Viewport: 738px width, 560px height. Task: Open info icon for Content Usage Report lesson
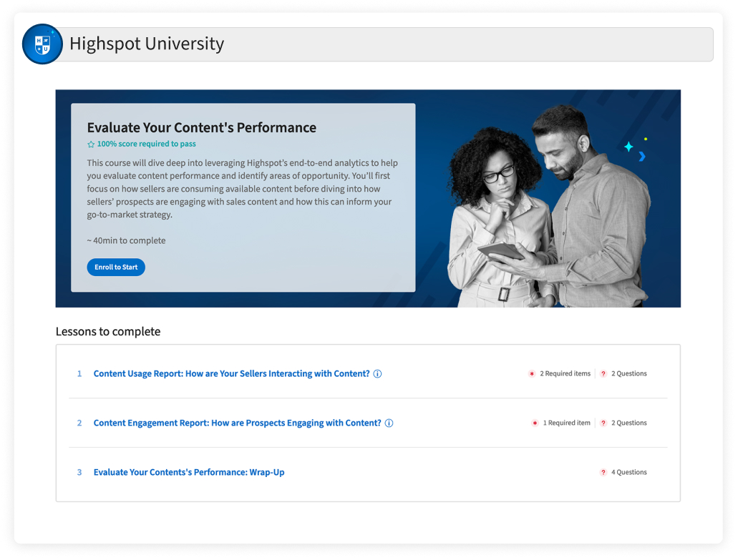378,374
